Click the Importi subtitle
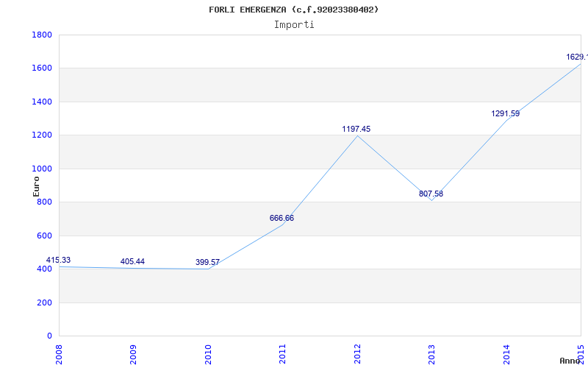This screenshot has width=588, height=368. tap(294, 24)
